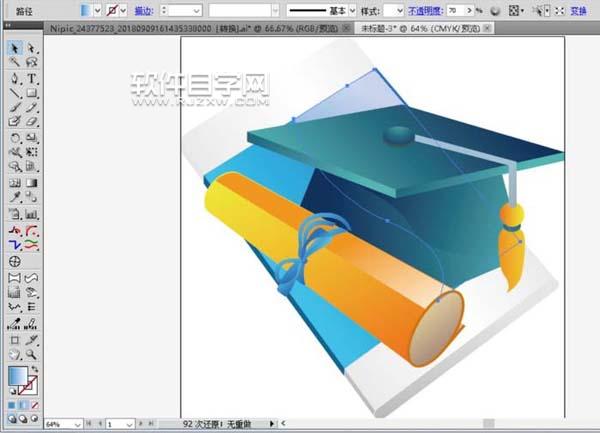Select the Line Segment tool
Screen dimensions: 600x433
coord(14,93)
